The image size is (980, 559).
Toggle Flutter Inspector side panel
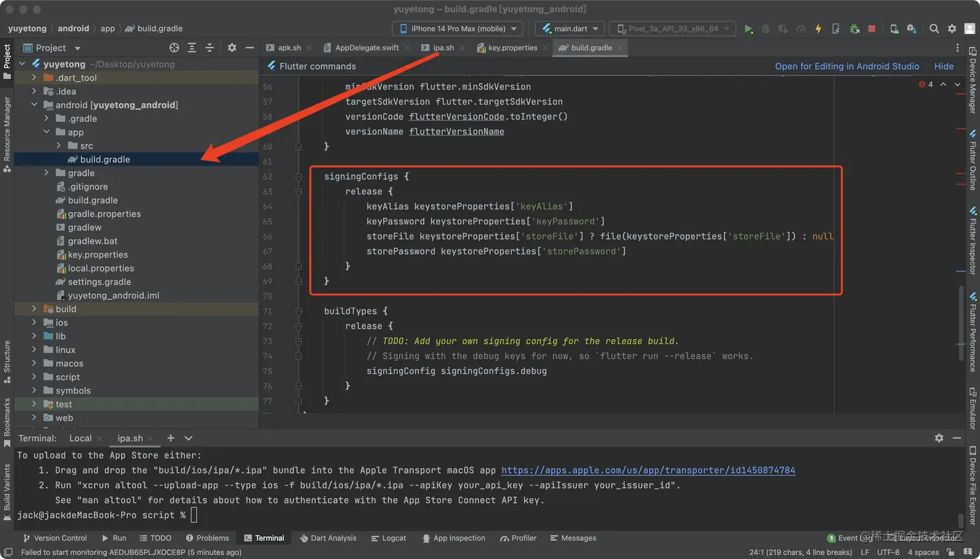[x=973, y=241]
